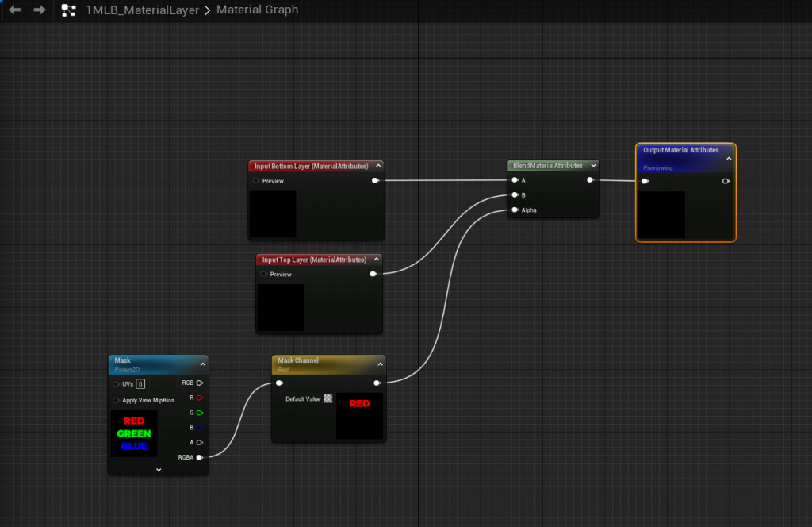
Task: Toggle the Apply View MipBias pin
Action: (x=116, y=400)
